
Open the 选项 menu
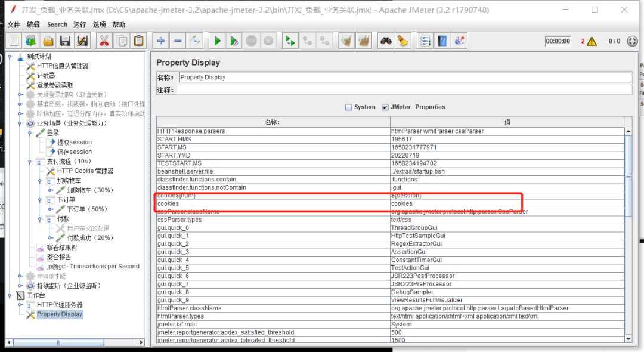[99, 24]
